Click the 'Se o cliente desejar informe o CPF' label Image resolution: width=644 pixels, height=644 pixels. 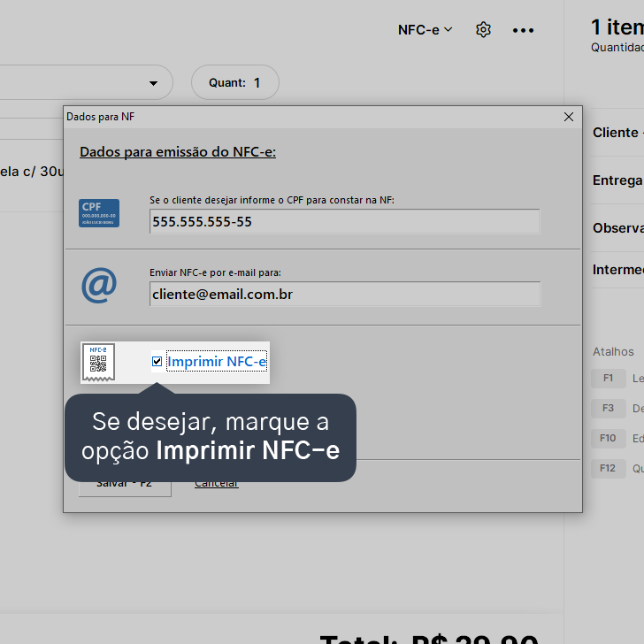pyautogui.click(x=272, y=200)
